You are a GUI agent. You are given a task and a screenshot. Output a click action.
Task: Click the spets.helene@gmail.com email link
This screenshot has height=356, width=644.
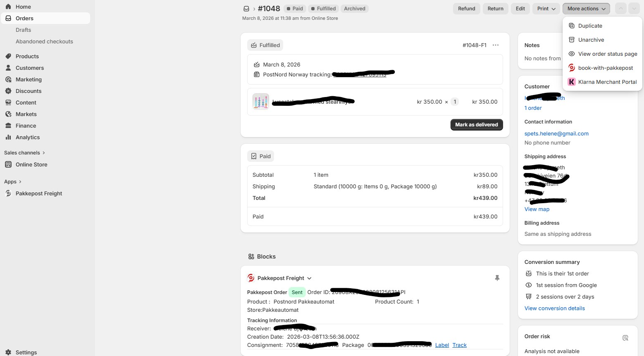(x=556, y=133)
